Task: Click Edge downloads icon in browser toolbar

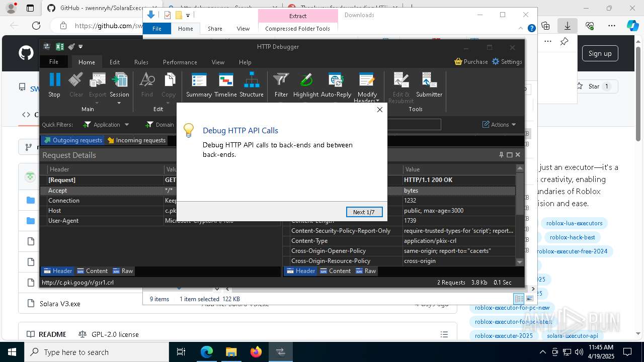Action: 568,26
